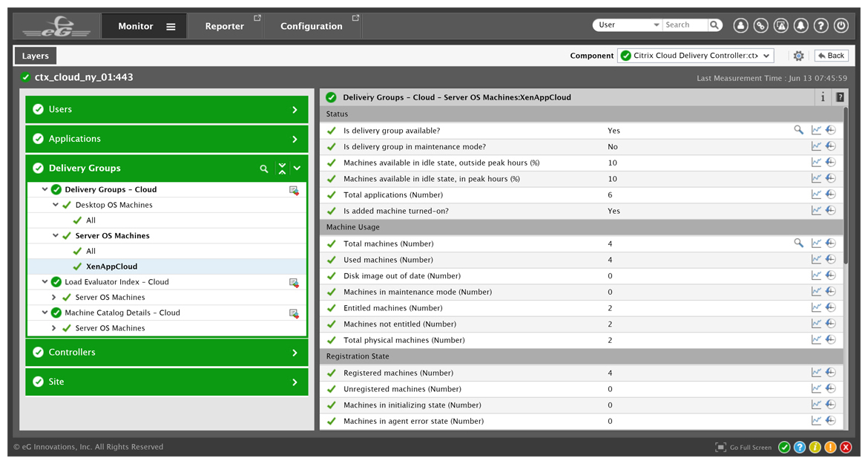
Task: Click 'Total physical machines (Number)' text
Action: 404,341
